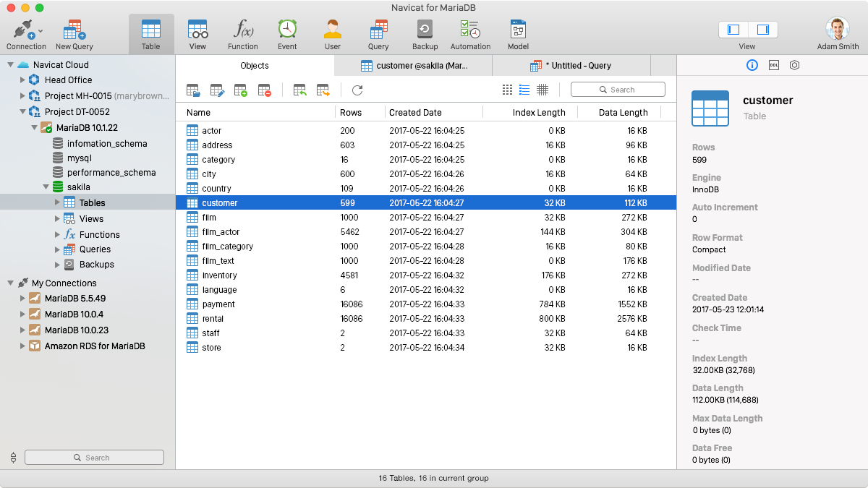Click the icon left of the sidebar search
Image resolution: width=868 pixels, height=488 pixels.
click(13, 458)
